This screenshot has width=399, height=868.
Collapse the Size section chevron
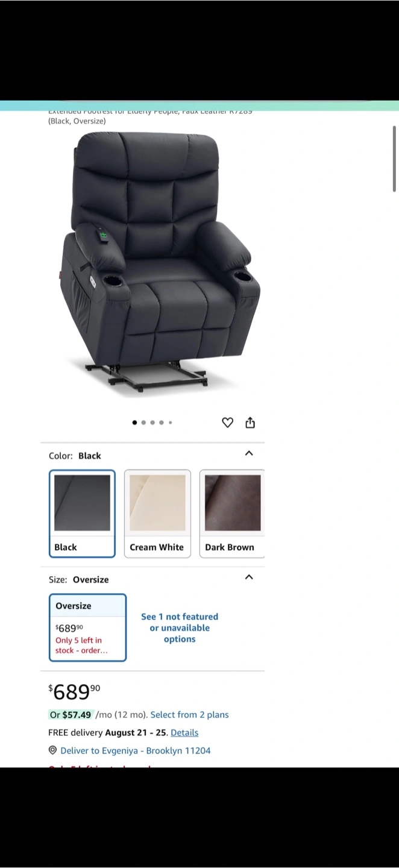249,577
